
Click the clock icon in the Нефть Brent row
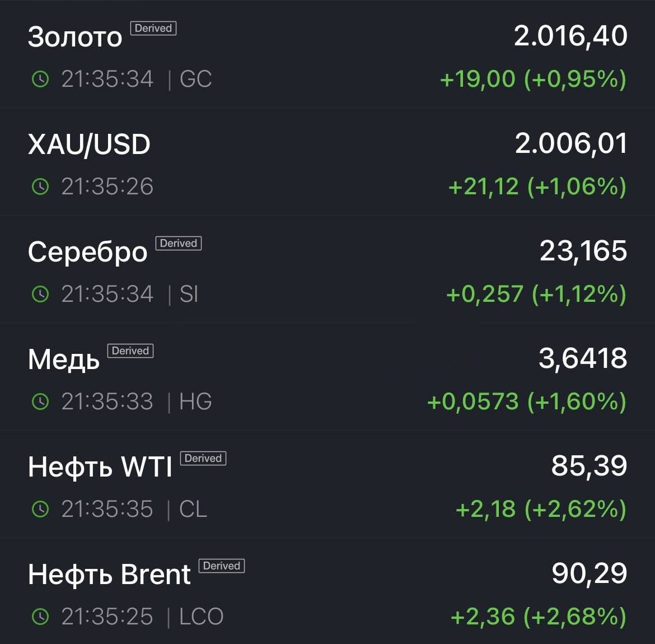click(x=40, y=617)
